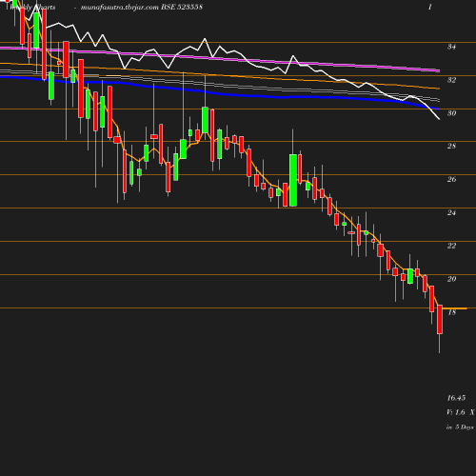Click the widest green candlestick near 26
Screen dimensions: 476x476
293,180
